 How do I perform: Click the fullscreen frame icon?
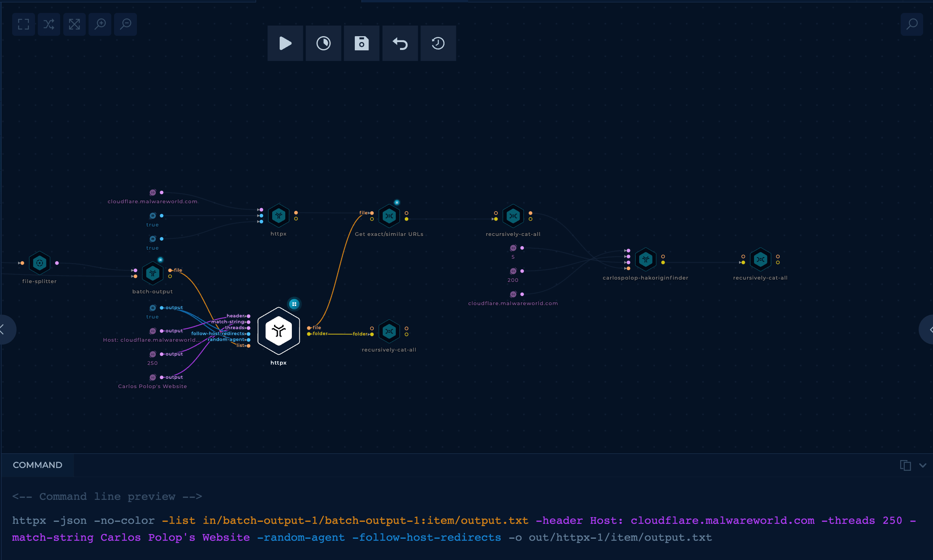[24, 24]
